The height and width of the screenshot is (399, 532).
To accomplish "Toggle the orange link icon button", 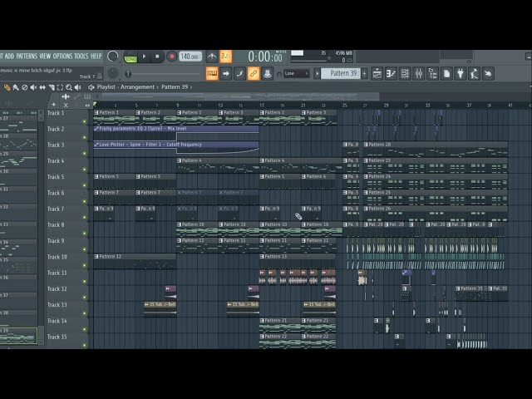I will 254,74.
